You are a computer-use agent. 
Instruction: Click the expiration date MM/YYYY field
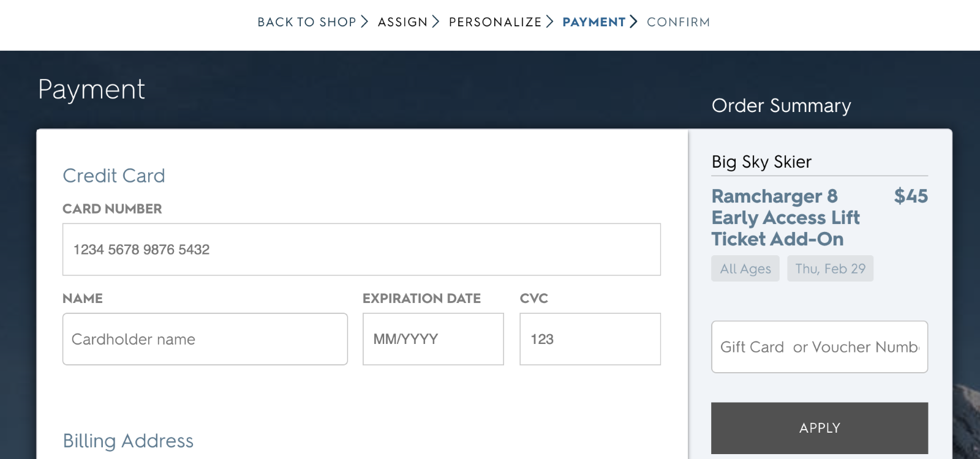[433, 339]
